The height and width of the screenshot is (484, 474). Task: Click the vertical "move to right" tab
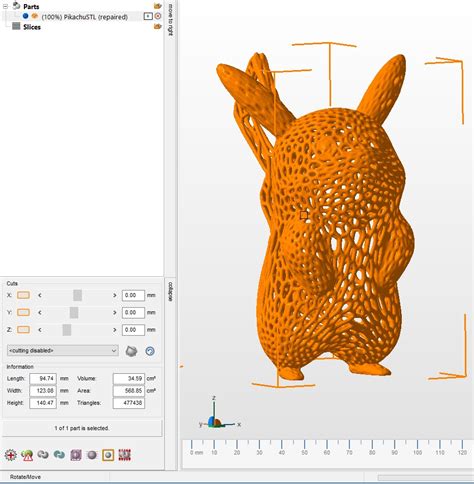171,20
